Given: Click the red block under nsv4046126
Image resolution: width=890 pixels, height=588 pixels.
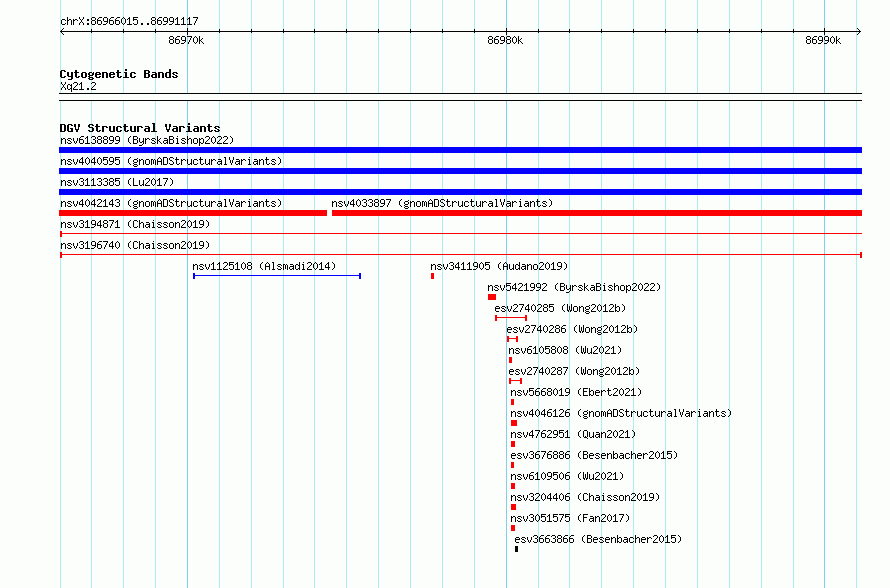Looking at the screenshot, I should click(514, 423).
